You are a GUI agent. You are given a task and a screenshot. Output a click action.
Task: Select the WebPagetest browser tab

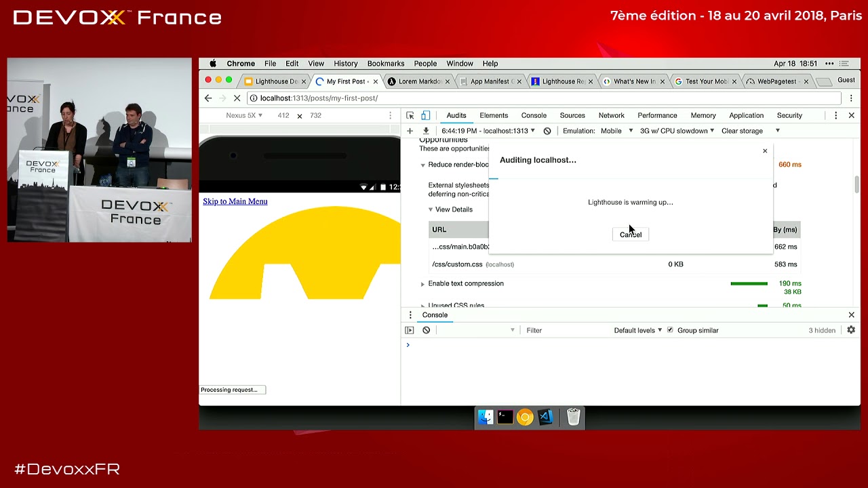pos(778,81)
